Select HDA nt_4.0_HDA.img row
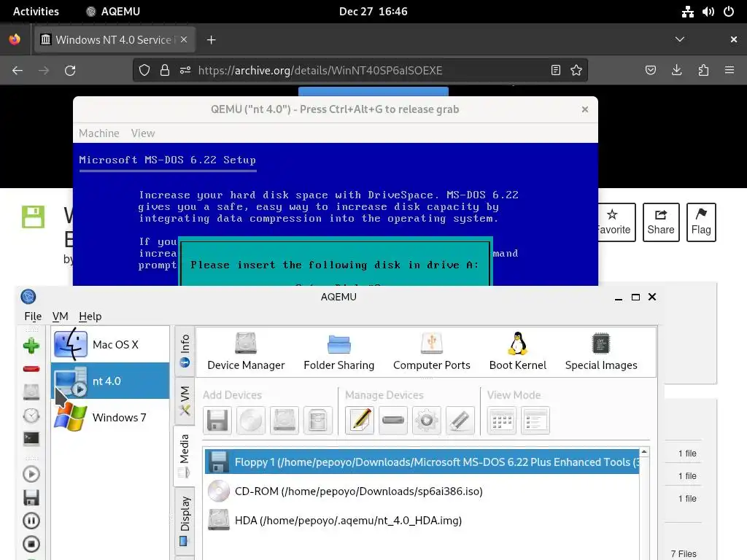This screenshot has width=747, height=560. coord(422,520)
